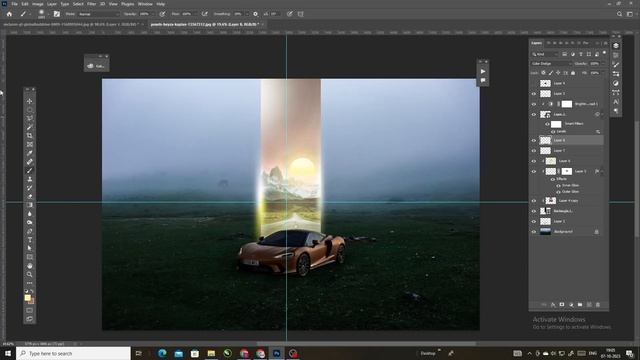Select the Path Selection tool
Image resolution: width=640 pixels, height=360 pixels.
[x=29, y=248]
